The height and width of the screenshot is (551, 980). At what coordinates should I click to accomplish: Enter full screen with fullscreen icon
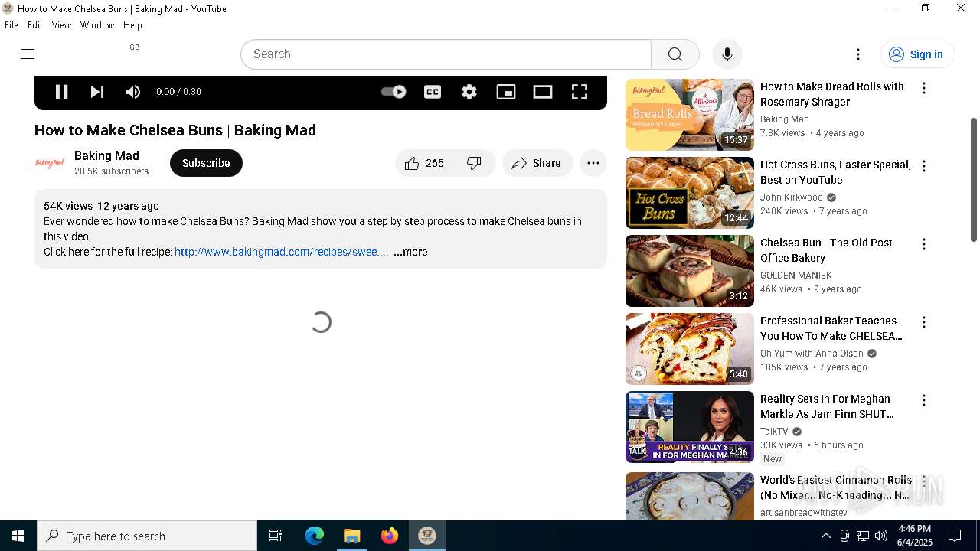point(580,92)
